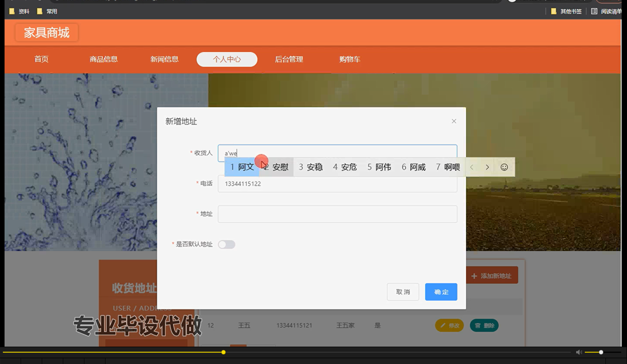Open the 购物车 menu item
Screen dimensions: 627x364
click(349, 59)
